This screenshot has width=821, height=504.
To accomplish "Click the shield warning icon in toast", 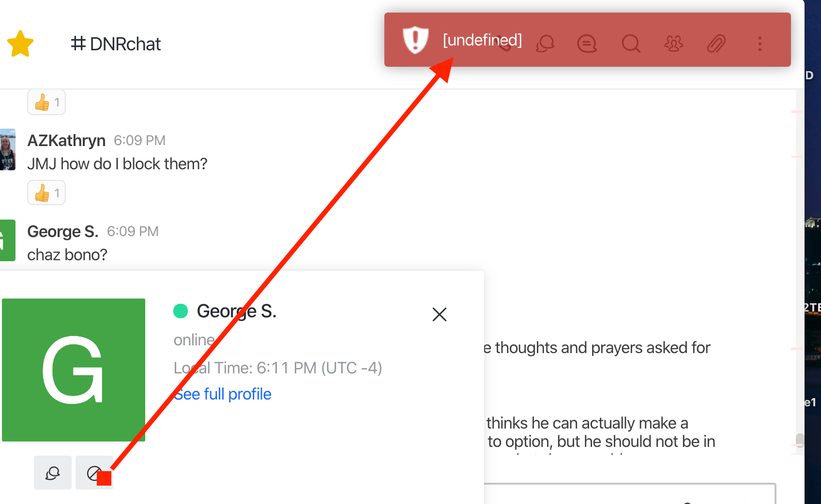I will pos(415,40).
